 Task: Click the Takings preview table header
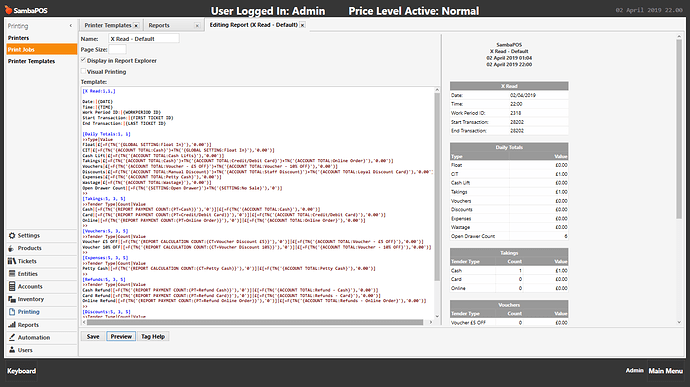(509, 253)
